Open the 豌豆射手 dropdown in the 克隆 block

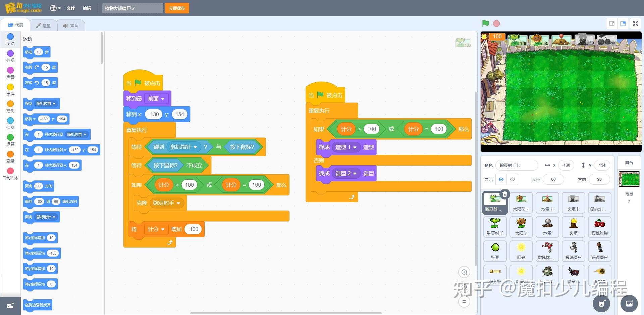(x=167, y=203)
